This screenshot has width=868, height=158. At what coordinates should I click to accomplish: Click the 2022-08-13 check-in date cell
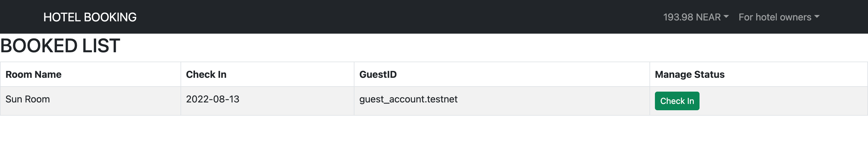(x=267, y=101)
